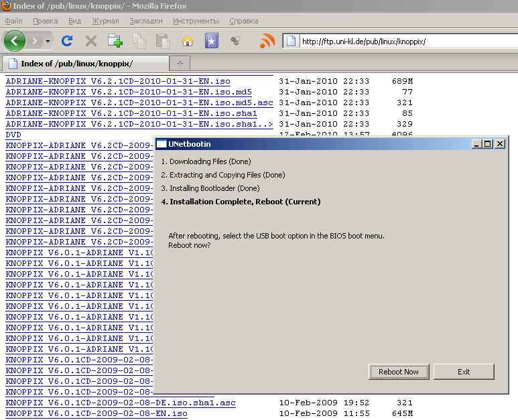Click the 645M file size value
Image resolution: width=518 pixels, height=420 pixels.
point(402,413)
